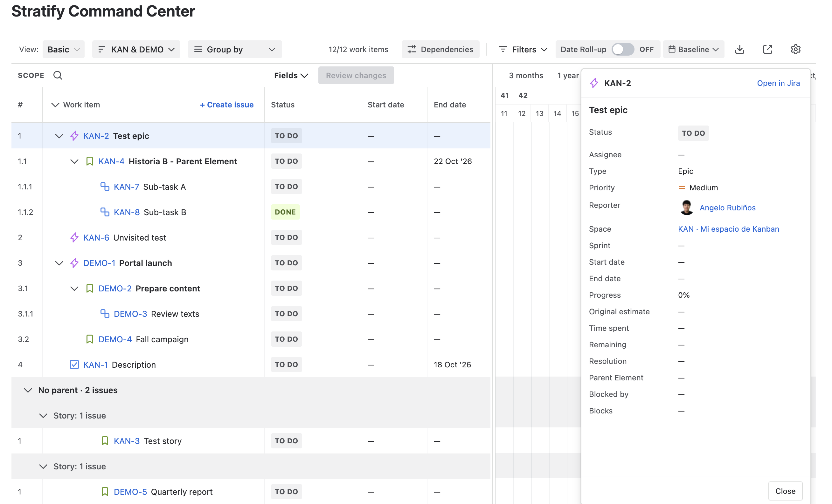Open the Baseline dropdown

click(694, 49)
